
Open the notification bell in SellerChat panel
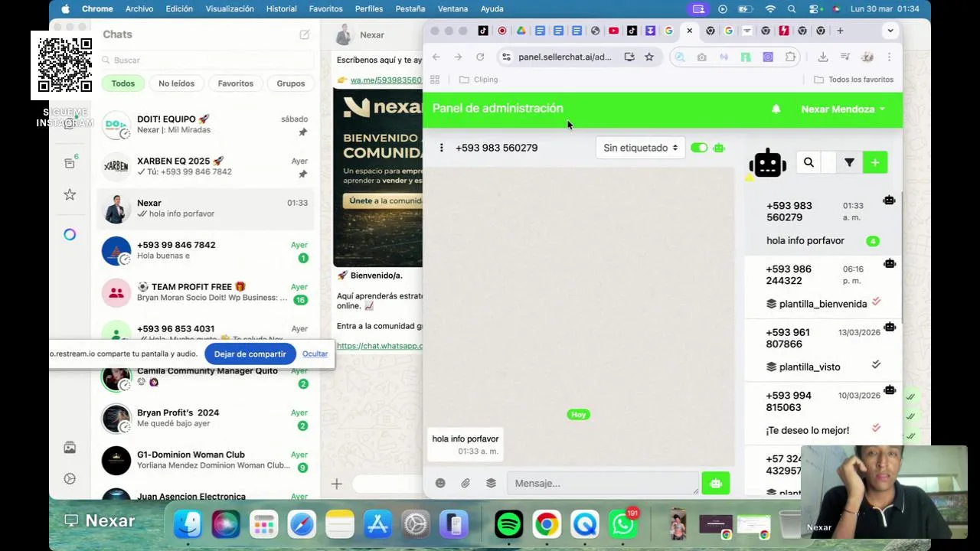(x=776, y=109)
